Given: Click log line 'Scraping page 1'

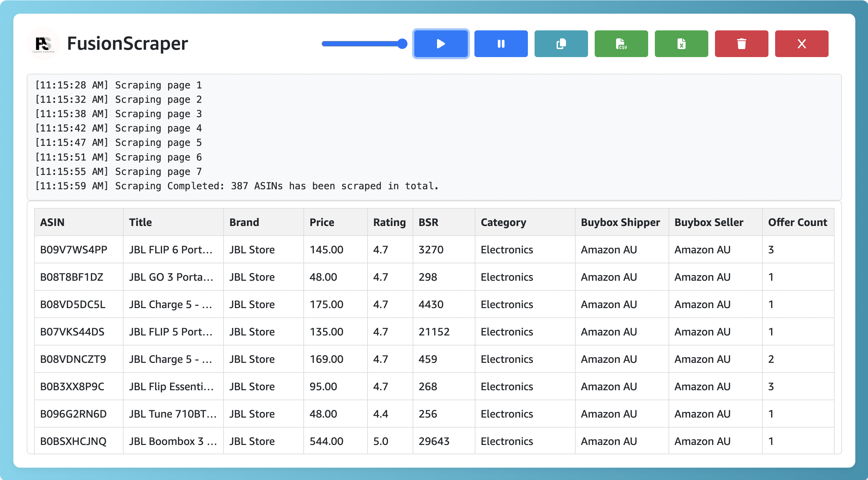Looking at the screenshot, I should (x=119, y=85).
